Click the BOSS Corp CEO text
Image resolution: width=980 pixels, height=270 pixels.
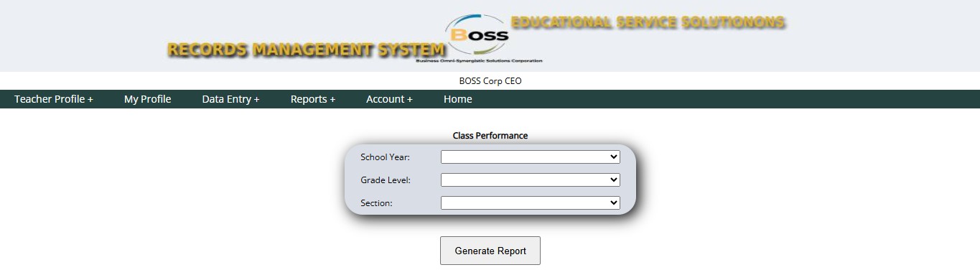click(x=490, y=81)
